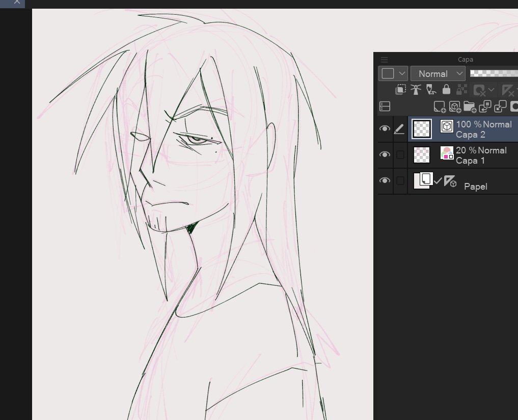Set Capa 2 as a clipping layer

401,89
